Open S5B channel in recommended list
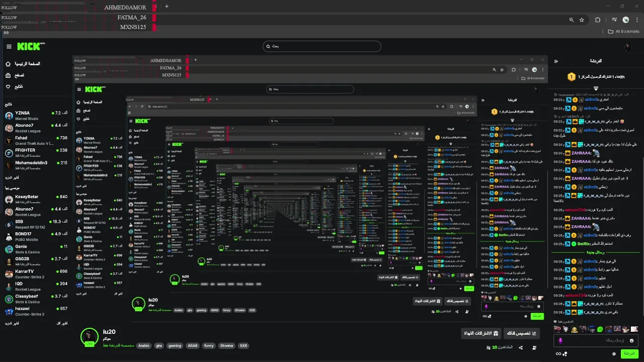 point(36,224)
